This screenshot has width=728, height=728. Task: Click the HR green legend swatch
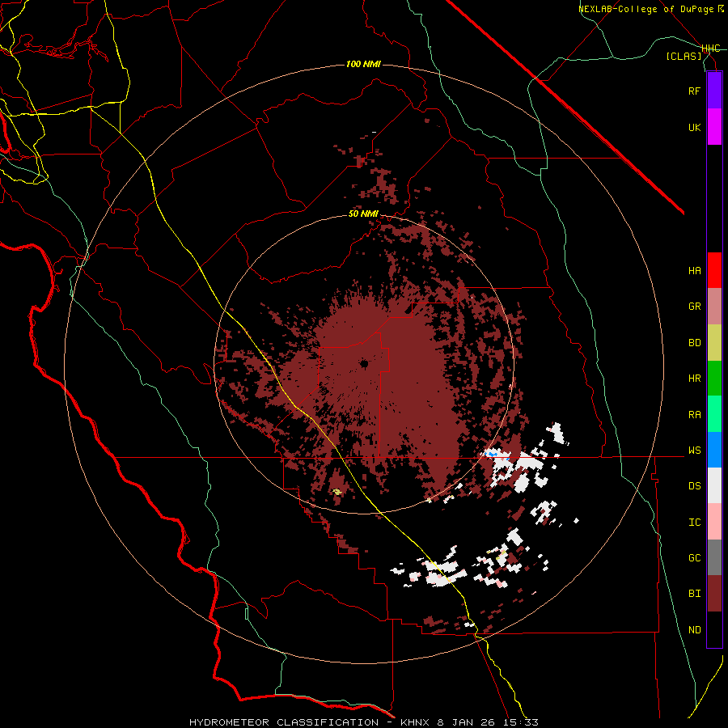point(714,379)
